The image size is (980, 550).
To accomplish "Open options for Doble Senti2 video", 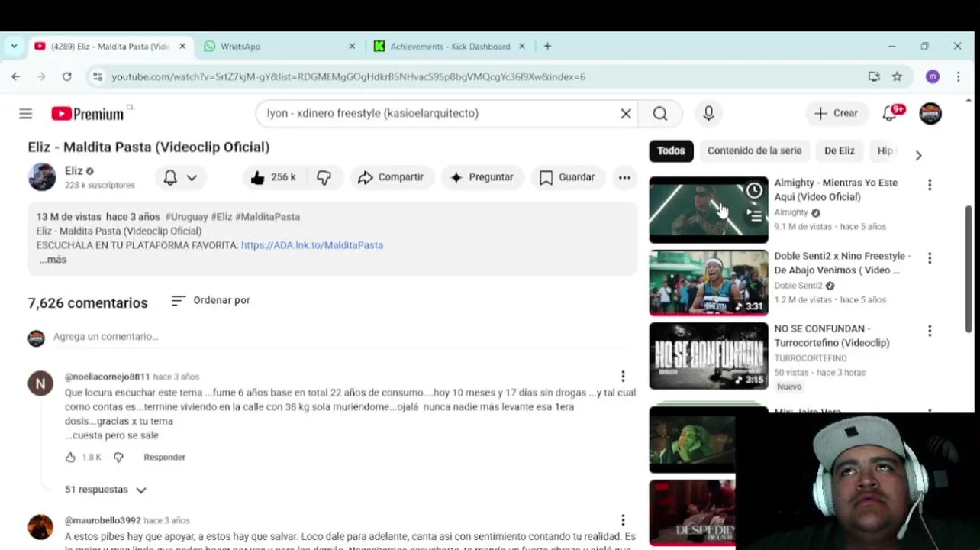I will point(929,258).
